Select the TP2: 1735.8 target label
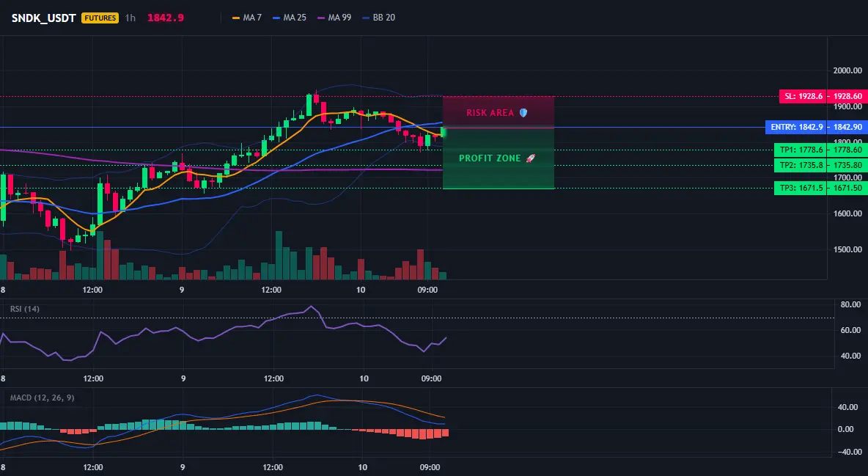 pyautogui.click(x=801, y=165)
